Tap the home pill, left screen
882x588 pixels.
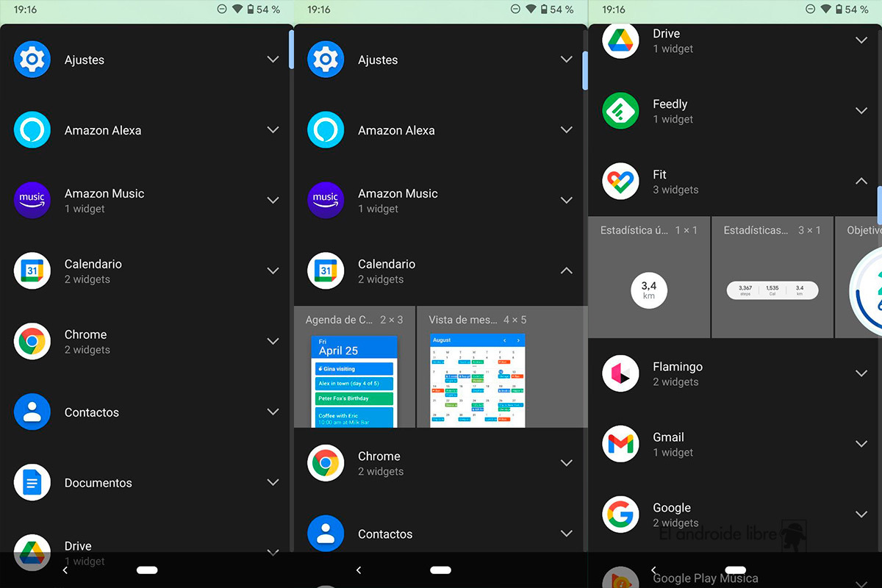click(147, 570)
